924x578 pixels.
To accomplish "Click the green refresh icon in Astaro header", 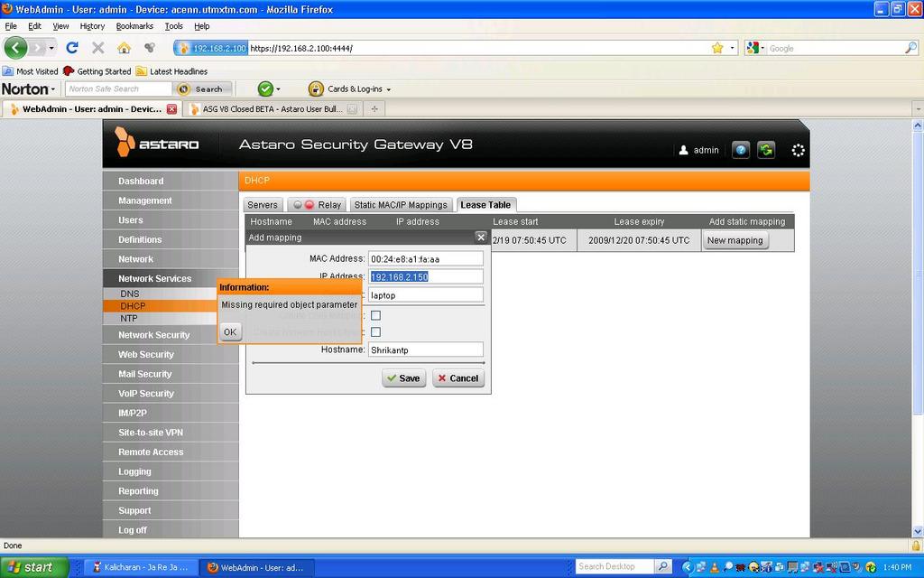I will click(766, 150).
